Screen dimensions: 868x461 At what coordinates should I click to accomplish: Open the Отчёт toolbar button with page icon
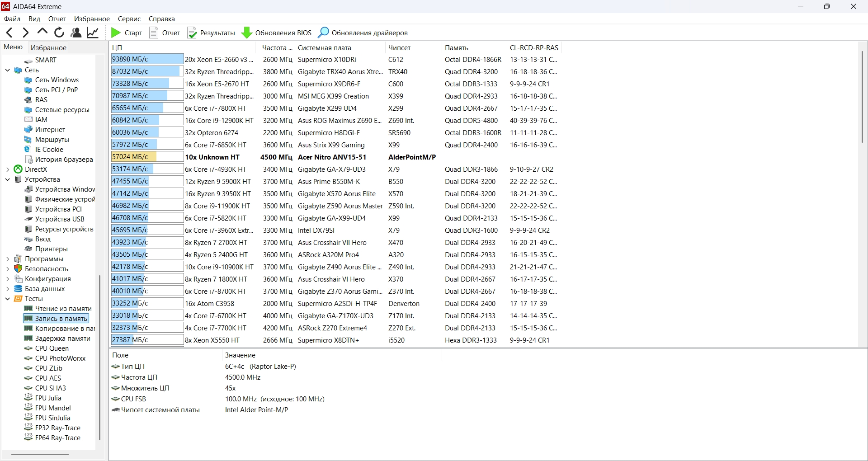click(x=165, y=33)
